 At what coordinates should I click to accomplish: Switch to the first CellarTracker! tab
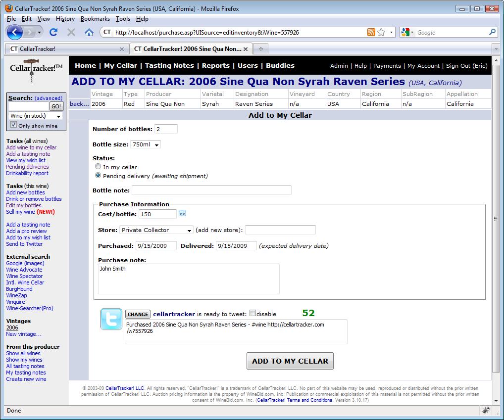click(67, 49)
